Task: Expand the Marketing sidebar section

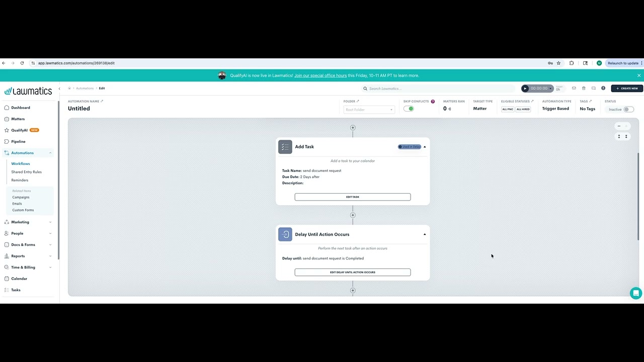Action: [x=50, y=222]
